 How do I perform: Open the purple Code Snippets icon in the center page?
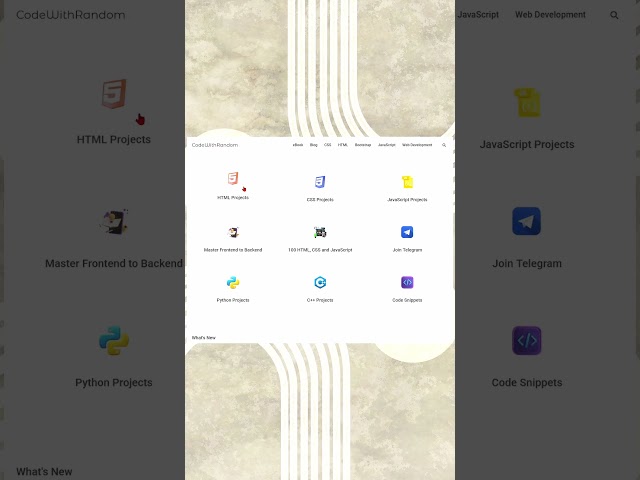(x=407, y=282)
